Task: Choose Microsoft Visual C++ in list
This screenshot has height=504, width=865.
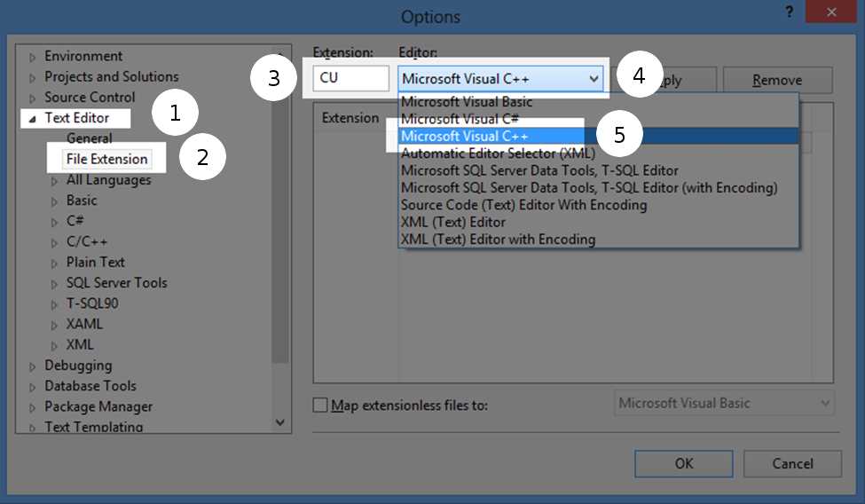Action: click(599, 136)
